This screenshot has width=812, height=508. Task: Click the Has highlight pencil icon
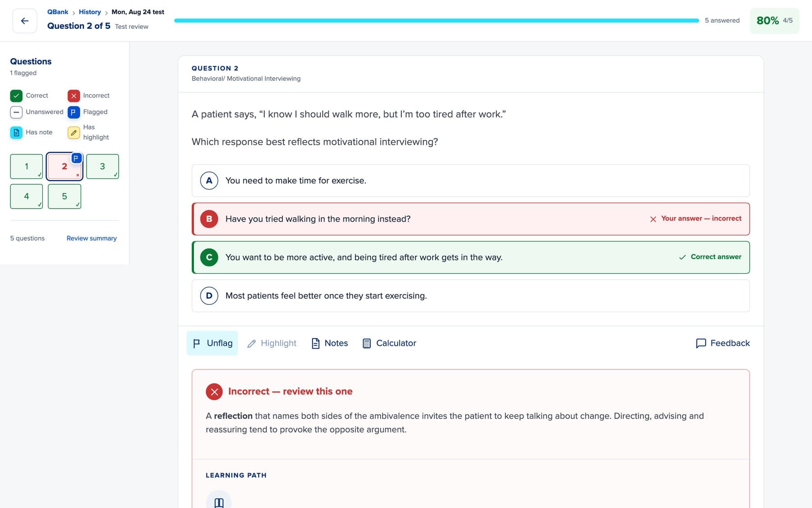pos(74,132)
